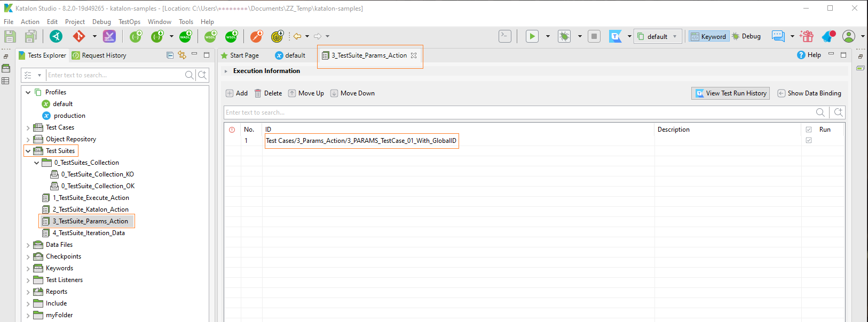The width and height of the screenshot is (868, 322).
Task: Click the gift box icon
Action: [807, 36]
